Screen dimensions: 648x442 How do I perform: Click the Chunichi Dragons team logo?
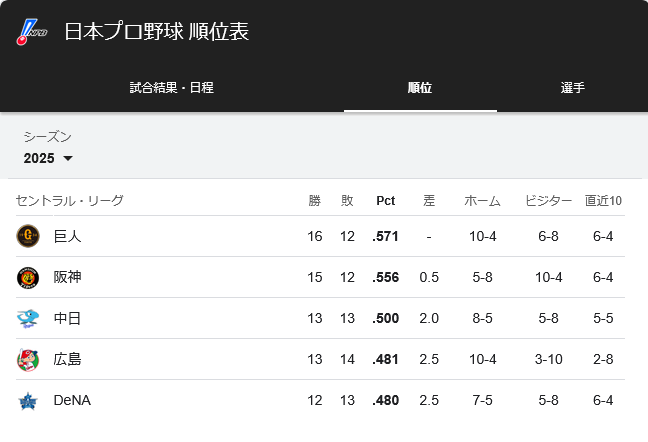click(28, 318)
